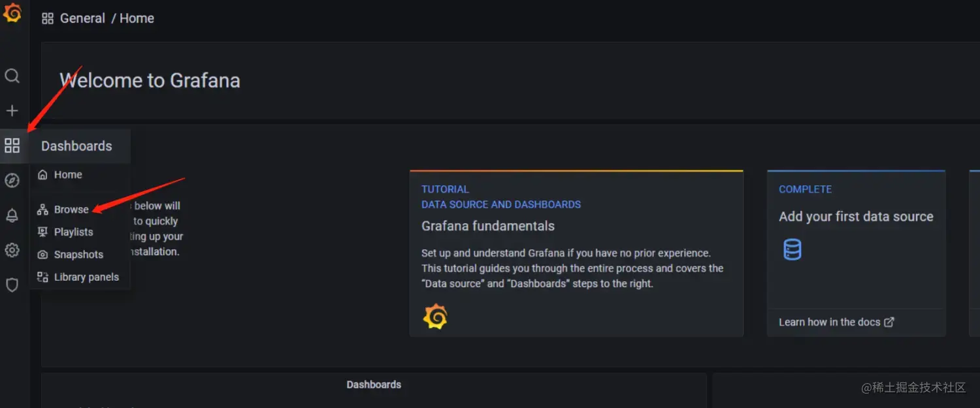This screenshot has width=980, height=408.
Task: Open the Dashboards four-squares sidebar icon
Action: pos(12,146)
